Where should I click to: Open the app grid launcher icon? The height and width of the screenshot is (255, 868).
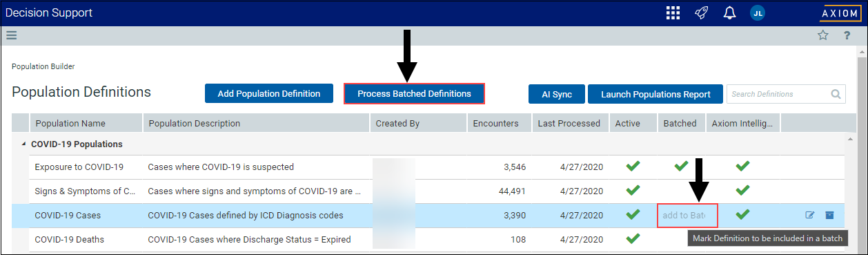click(x=673, y=13)
